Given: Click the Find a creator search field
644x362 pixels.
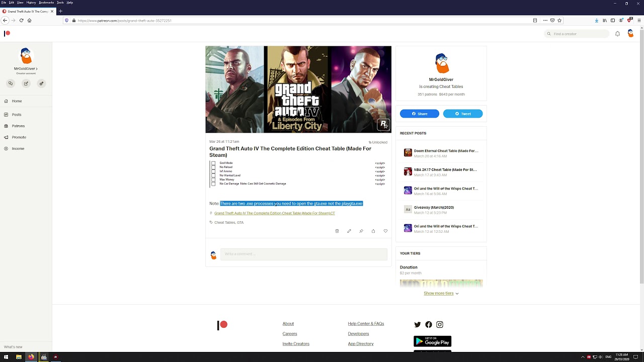Looking at the screenshot, I should coord(577,34).
